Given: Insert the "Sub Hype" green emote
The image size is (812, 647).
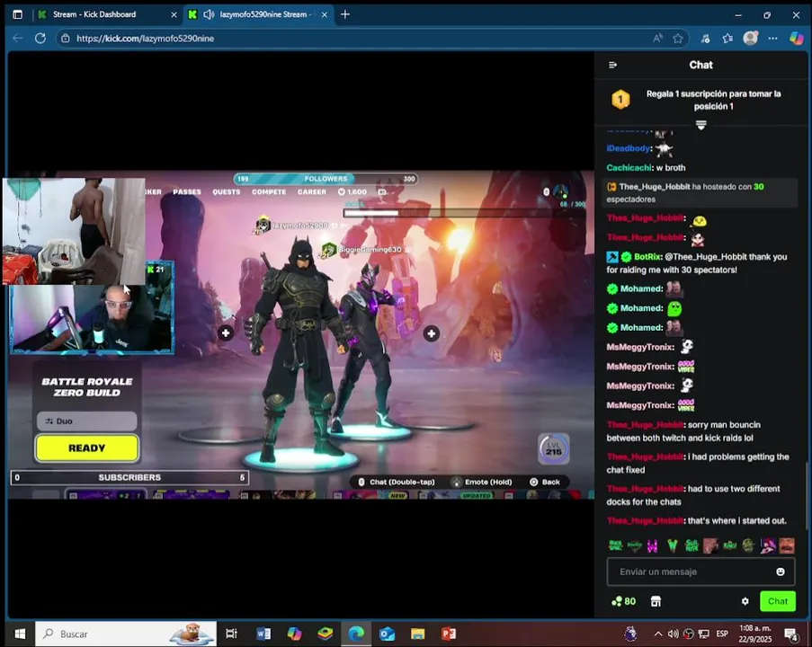Looking at the screenshot, I should point(692,545).
